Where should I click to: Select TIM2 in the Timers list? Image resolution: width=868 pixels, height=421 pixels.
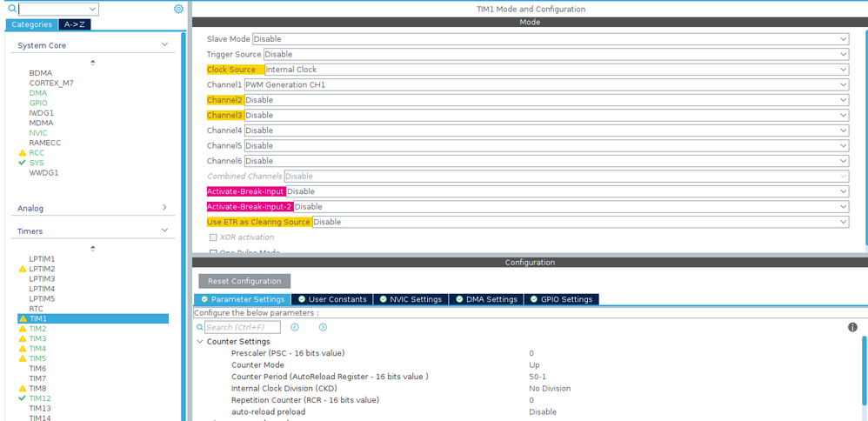click(x=37, y=329)
